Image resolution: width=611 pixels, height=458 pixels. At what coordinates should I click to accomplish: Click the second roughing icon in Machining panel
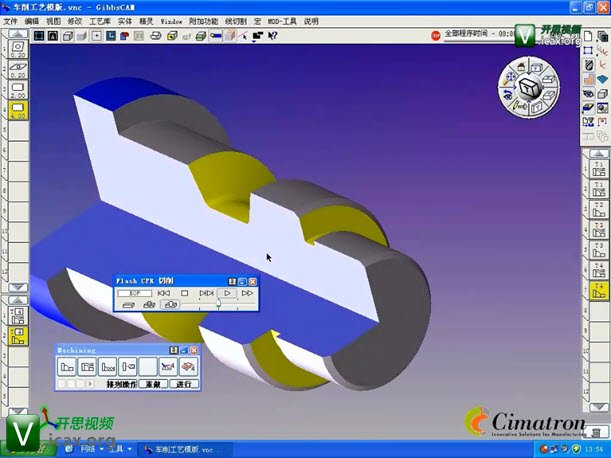click(x=87, y=367)
